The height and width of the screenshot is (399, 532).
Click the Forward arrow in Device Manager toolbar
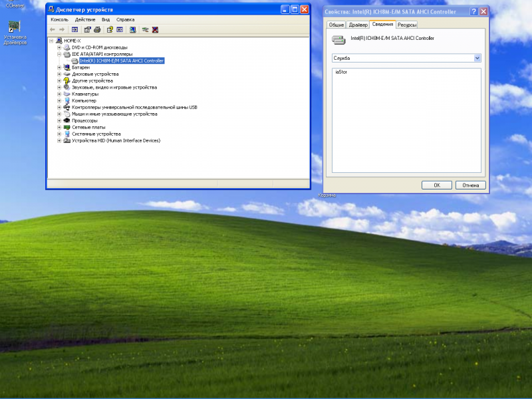pyautogui.click(x=62, y=30)
